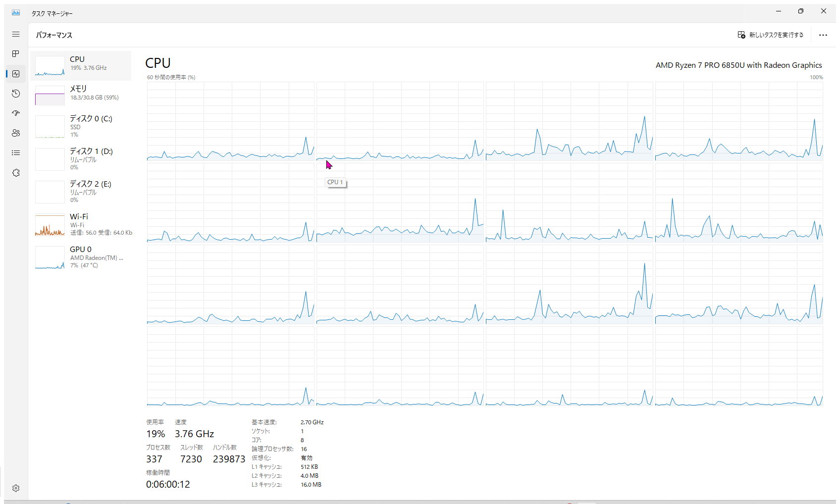
Task: Maximize the Task Manager window
Action: pos(801,11)
